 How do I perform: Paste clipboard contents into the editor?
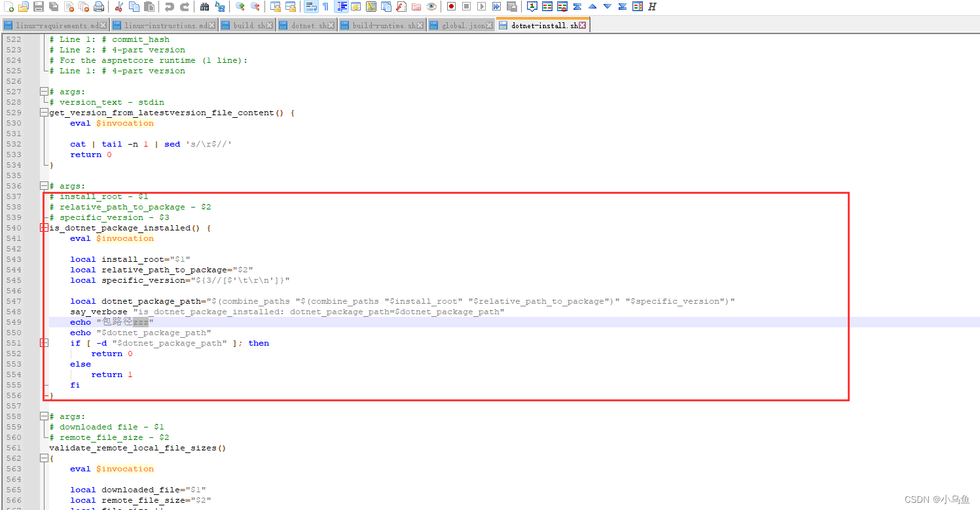(x=150, y=7)
